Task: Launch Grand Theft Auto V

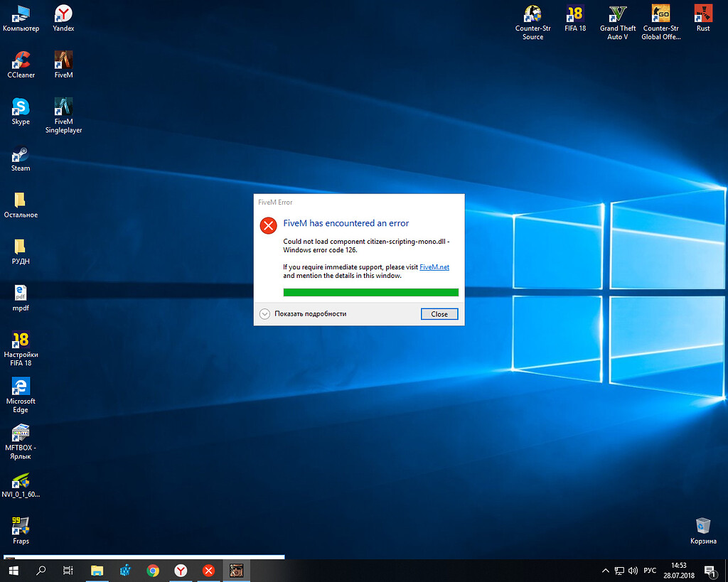Action: click(x=617, y=14)
